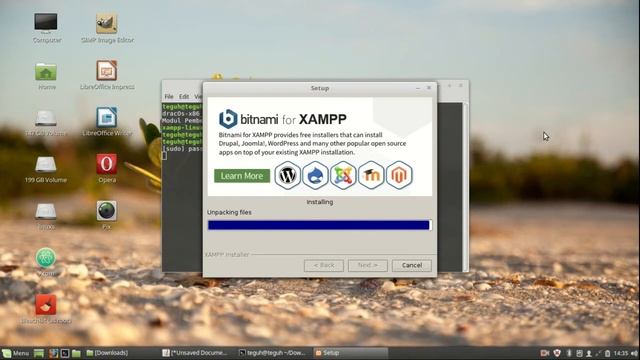Click the user icon in the system tray
The height and width of the screenshot is (360, 640).
pyautogui.click(x=589, y=353)
